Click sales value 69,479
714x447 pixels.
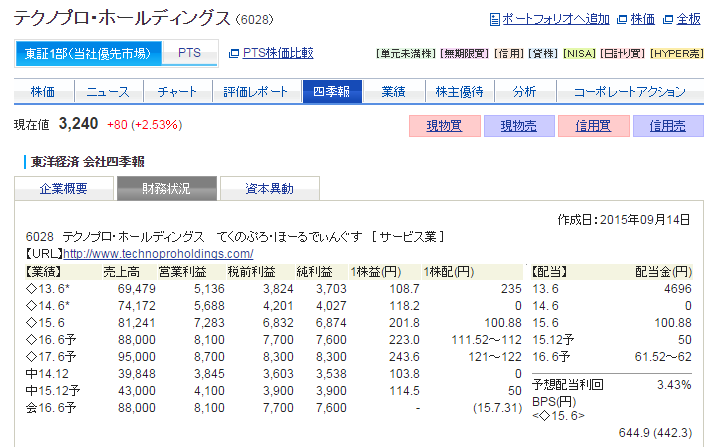(137, 289)
